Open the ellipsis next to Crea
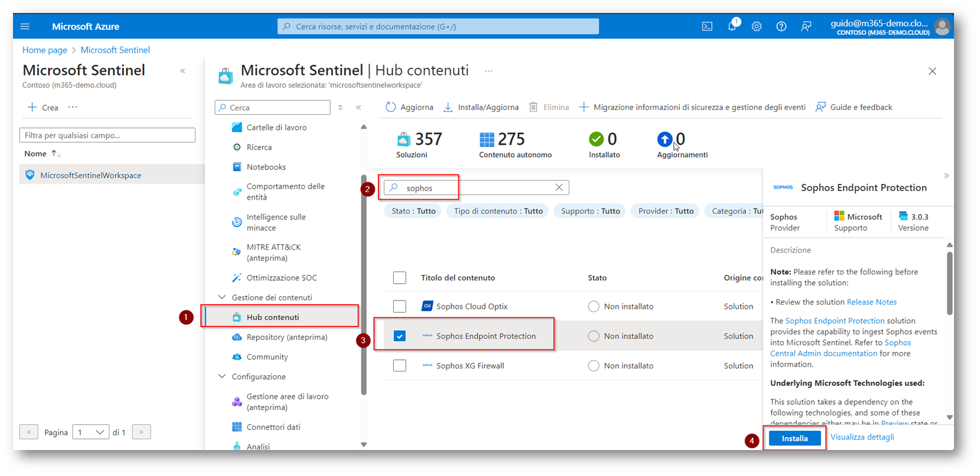 [x=73, y=107]
